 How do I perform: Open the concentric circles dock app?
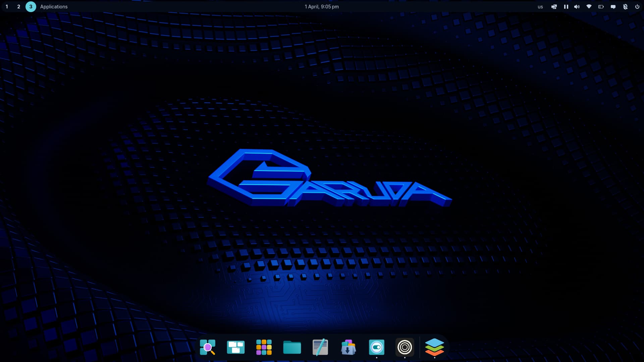[x=405, y=347]
